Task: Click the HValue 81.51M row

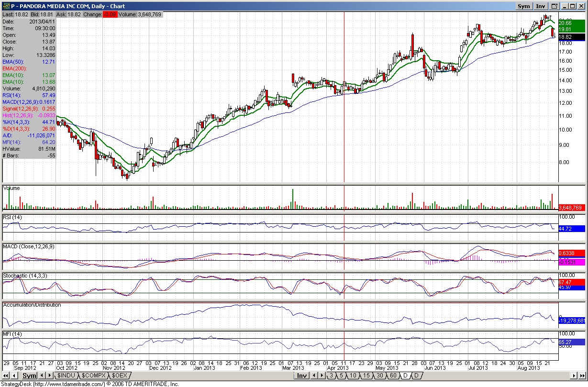Action: (x=29, y=149)
